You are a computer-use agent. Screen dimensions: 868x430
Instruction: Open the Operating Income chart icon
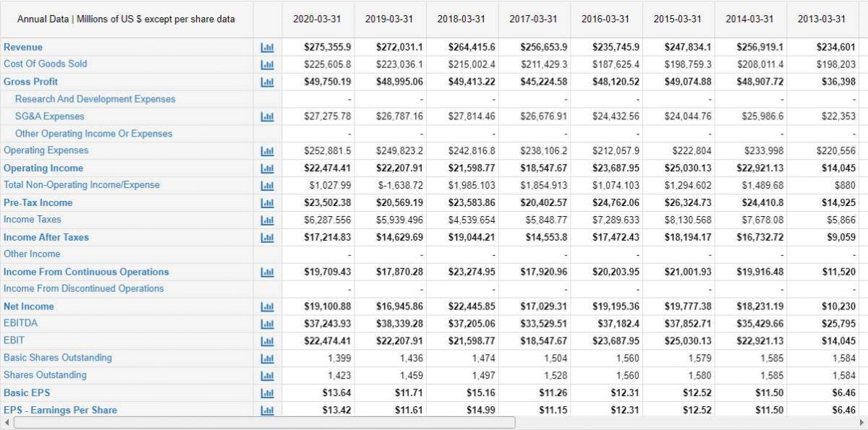[x=268, y=168]
